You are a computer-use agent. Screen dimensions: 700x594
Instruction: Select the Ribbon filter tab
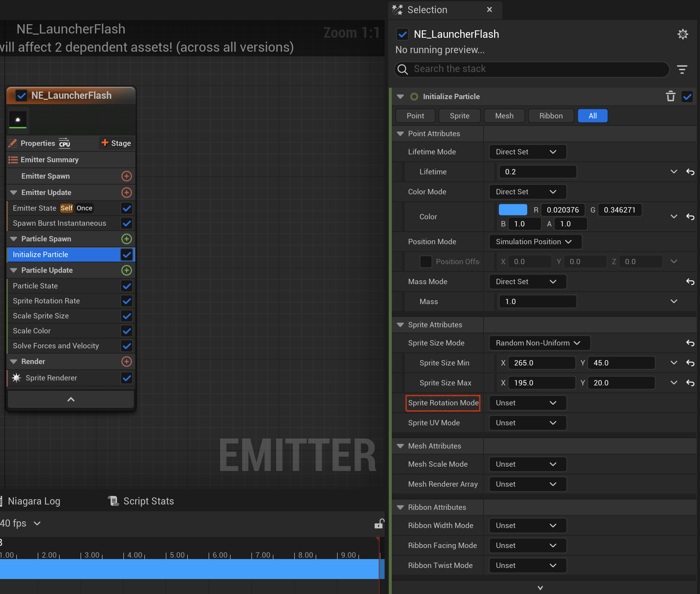pos(551,116)
